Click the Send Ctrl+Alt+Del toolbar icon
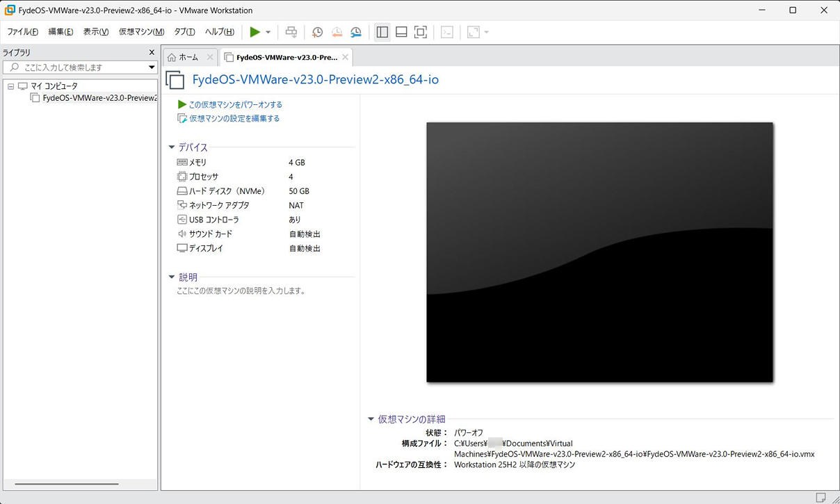Screen dimensions: 840x504 pyautogui.click(x=291, y=32)
